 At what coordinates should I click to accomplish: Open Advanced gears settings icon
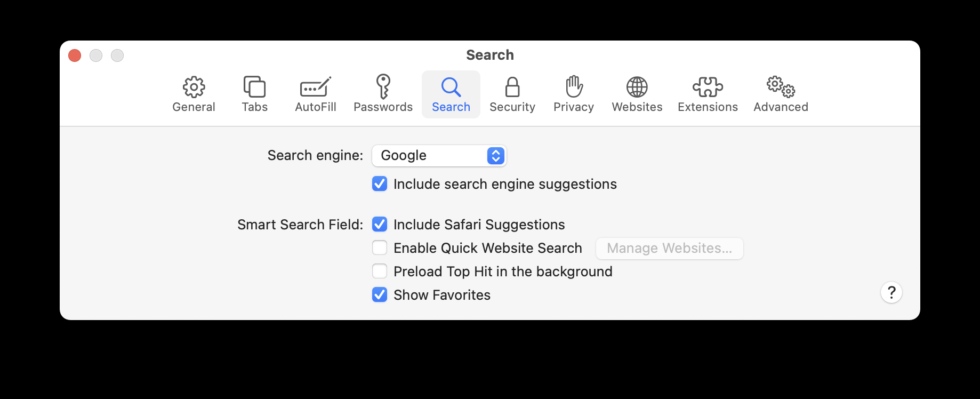pyautogui.click(x=780, y=87)
